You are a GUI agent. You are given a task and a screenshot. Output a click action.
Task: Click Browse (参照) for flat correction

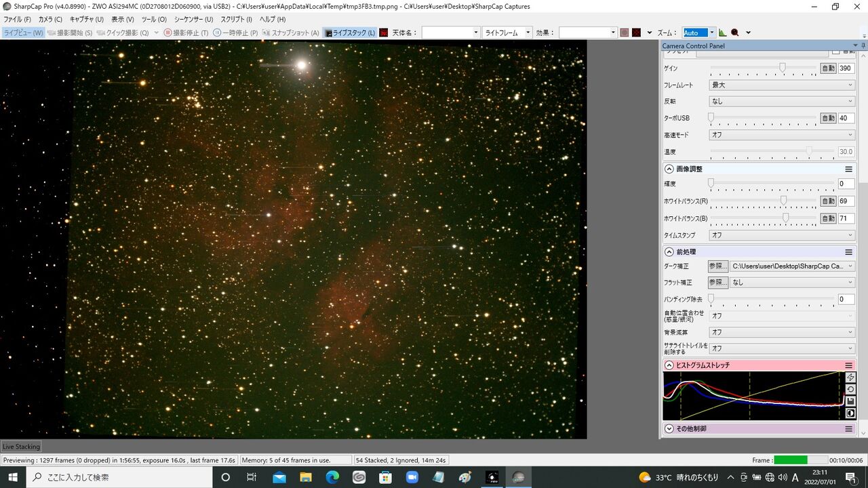[717, 282]
